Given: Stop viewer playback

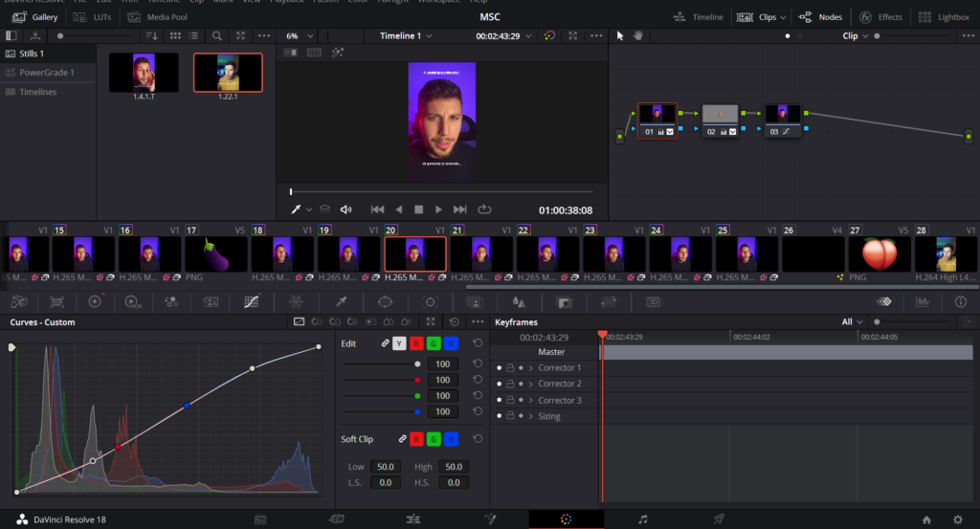Looking at the screenshot, I should click(419, 209).
